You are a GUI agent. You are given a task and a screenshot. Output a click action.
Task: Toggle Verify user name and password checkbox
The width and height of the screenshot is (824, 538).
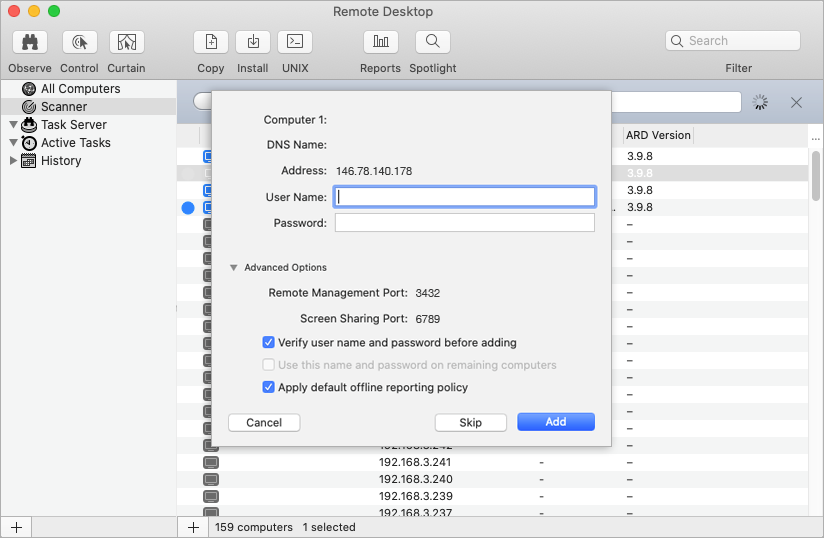click(x=268, y=342)
